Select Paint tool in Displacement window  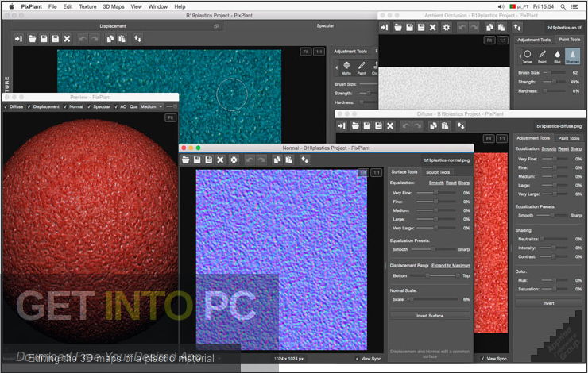(362, 67)
